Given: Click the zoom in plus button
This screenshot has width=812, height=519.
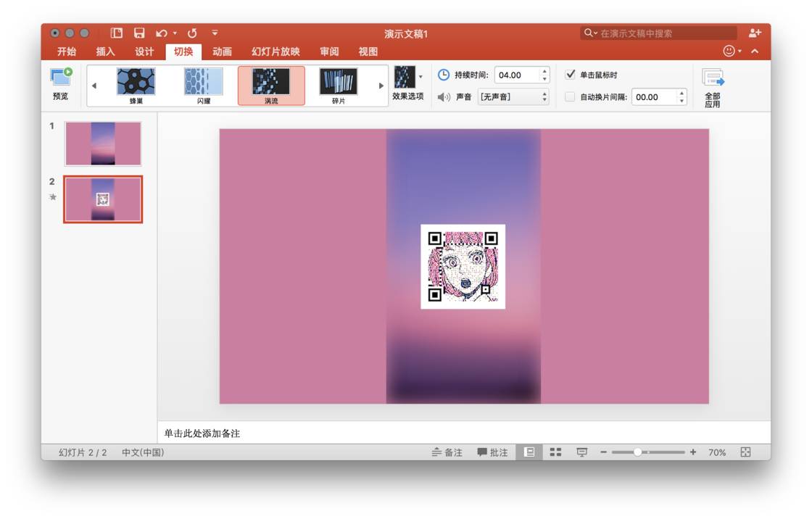Looking at the screenshot, I should [x=693, y=452].
